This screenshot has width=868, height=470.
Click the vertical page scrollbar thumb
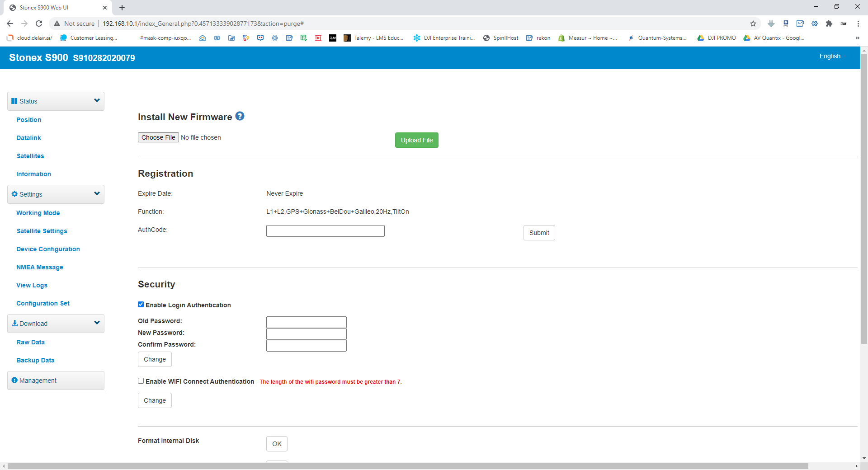[864, 199]
